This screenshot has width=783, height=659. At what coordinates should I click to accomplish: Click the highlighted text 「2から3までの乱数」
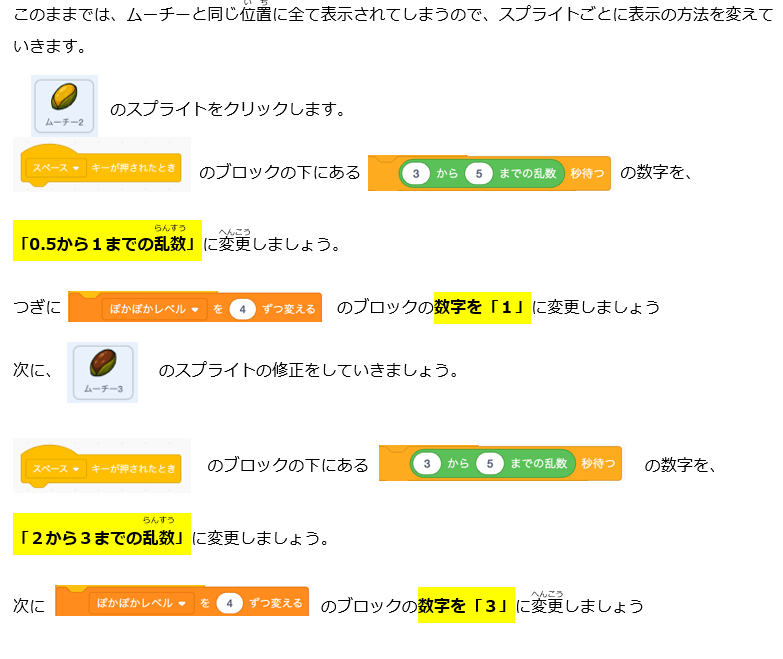click(x=102, y=538)
